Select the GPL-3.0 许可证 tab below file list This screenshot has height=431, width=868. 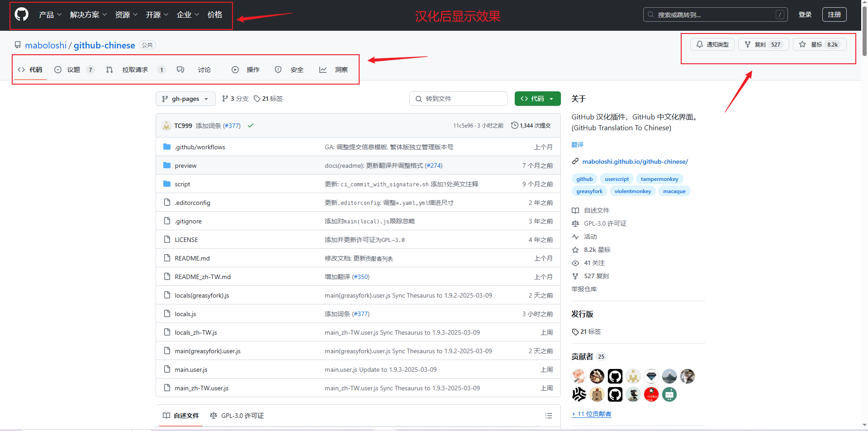tap(237, 416)
